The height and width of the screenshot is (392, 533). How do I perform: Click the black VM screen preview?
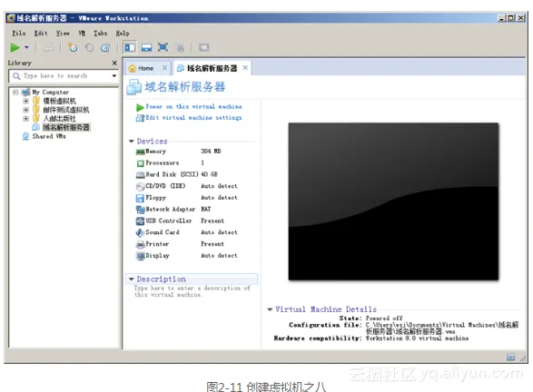[393, 201]
